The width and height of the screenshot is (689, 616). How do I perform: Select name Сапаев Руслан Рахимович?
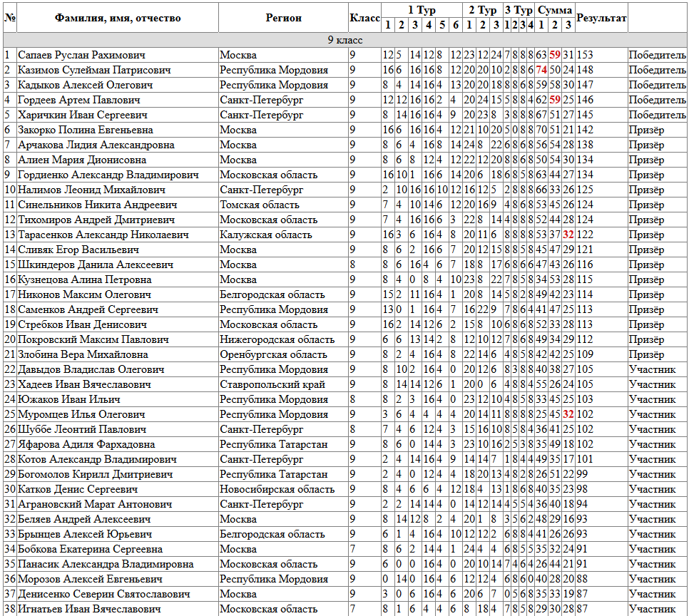[81, 55]
